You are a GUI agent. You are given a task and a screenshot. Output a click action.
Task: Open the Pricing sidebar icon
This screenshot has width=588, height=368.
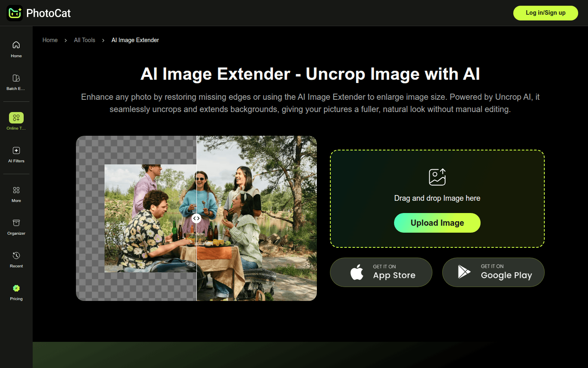coord(16,288)
